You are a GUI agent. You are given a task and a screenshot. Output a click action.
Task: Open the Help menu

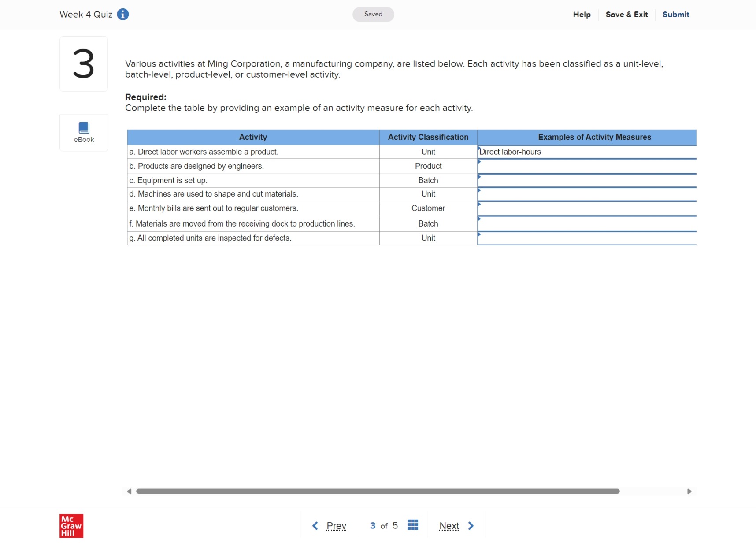tap(582, 14)
